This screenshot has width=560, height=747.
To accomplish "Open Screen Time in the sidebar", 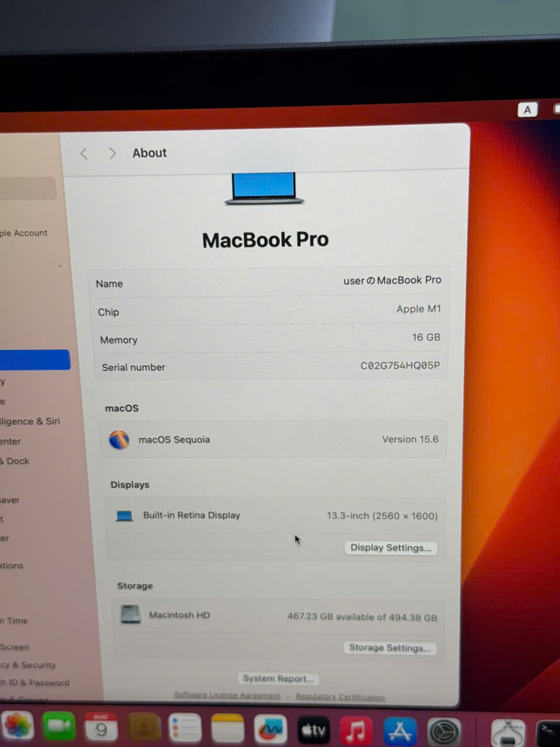I will 14,620.
